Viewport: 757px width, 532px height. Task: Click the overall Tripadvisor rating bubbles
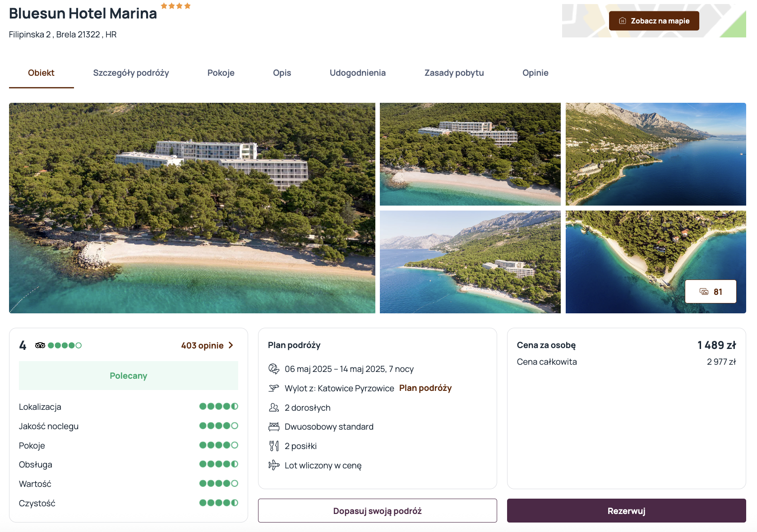click(x=65, y=345)
